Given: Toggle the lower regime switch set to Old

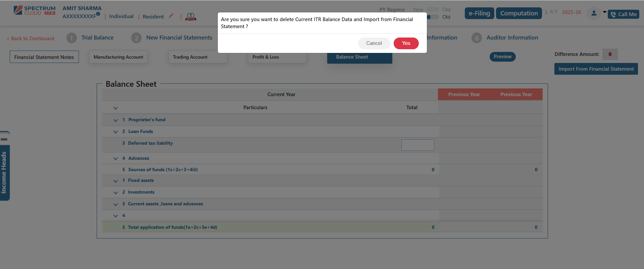Looking at the screenshot, I should pos(433,17).
